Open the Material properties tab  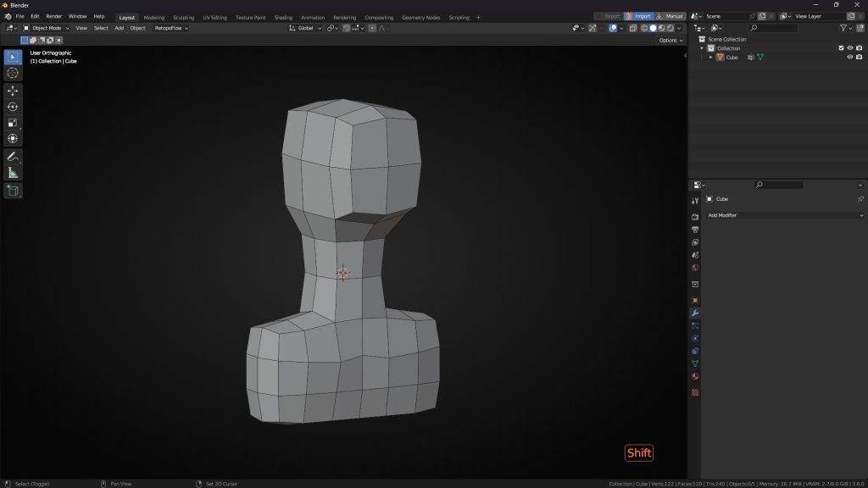point(695,377)
